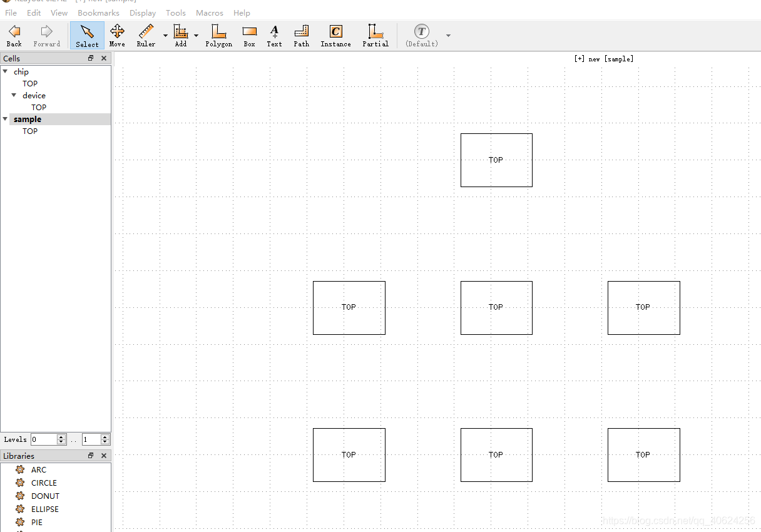Select the PIE library cell
761x532 pixels.
pos(37,522)
